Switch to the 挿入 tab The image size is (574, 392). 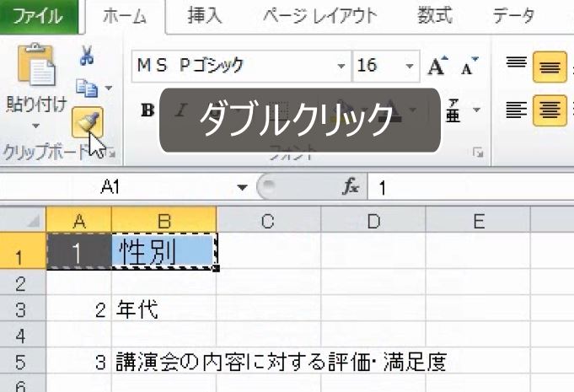[205, 16]
